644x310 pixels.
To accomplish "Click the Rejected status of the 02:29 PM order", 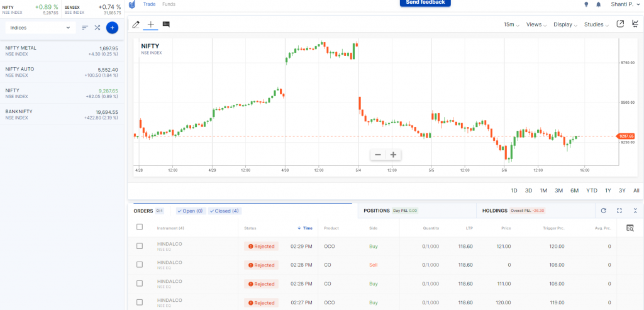I will coord(261,246).
